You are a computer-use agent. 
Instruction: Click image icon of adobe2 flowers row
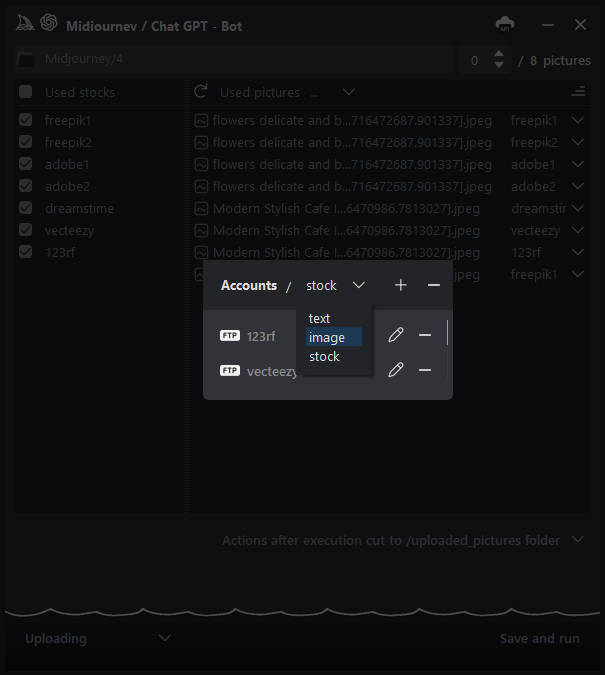[x=201, y=186]
